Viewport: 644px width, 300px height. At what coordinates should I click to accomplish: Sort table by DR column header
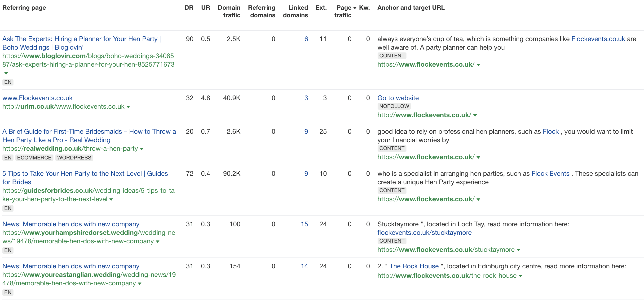click(x=189, y=8)
